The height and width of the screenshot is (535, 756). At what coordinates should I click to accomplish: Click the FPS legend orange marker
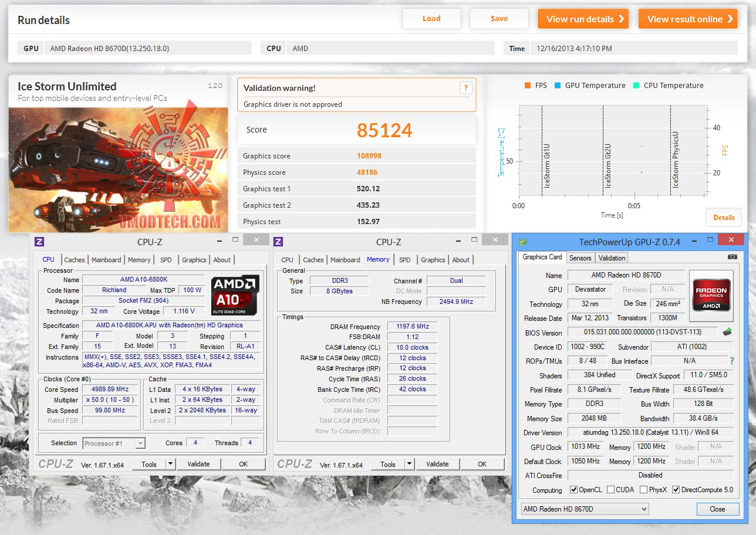click(x=528, y=86)
